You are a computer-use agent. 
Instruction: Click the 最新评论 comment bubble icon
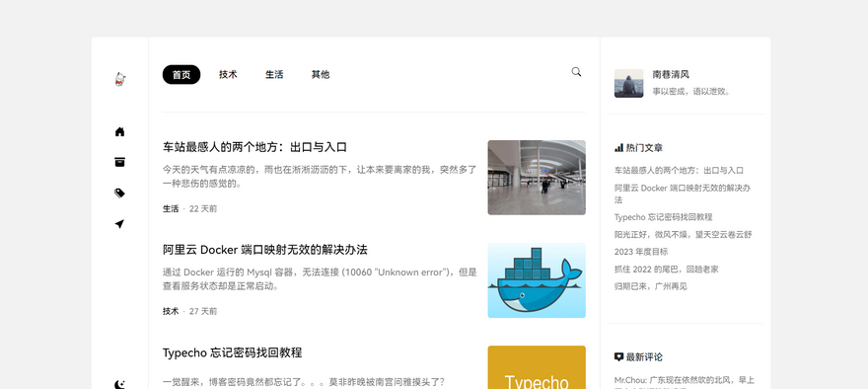click(x=618, y=357)
